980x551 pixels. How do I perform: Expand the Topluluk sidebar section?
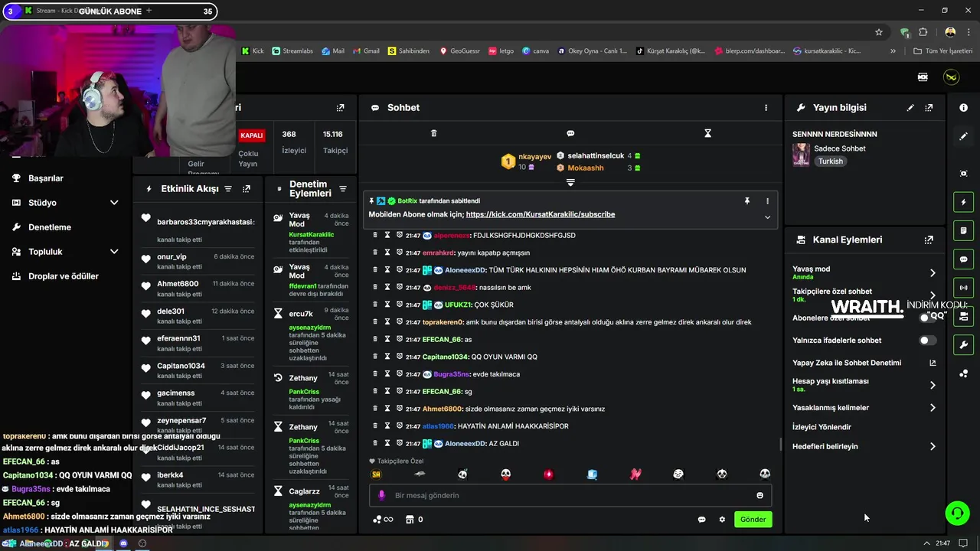(114, 252)
